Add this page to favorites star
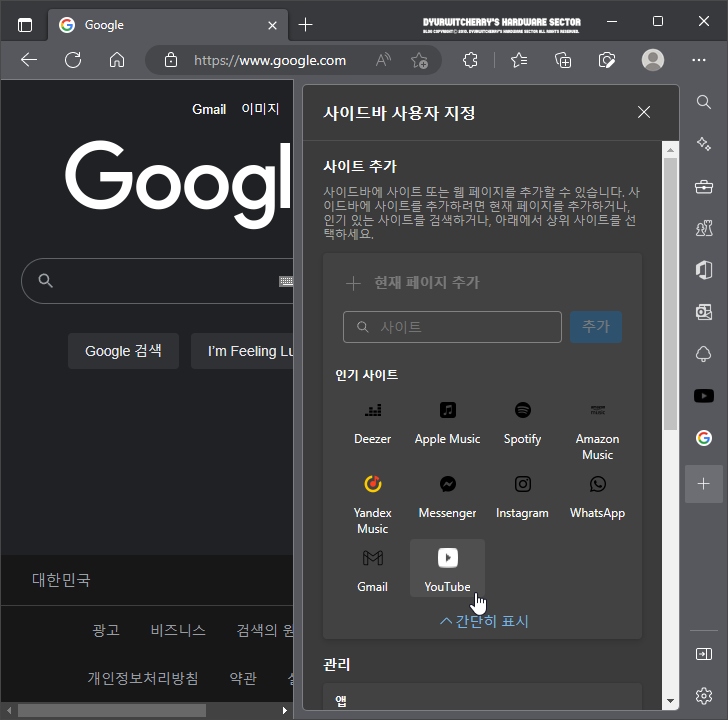728x720 pixels. coord(419,60)
